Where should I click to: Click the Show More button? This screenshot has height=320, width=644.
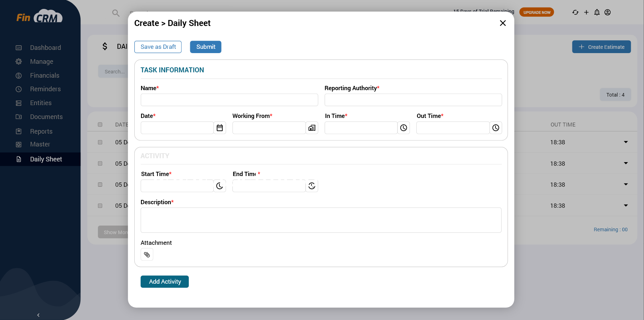click(113, 232)
